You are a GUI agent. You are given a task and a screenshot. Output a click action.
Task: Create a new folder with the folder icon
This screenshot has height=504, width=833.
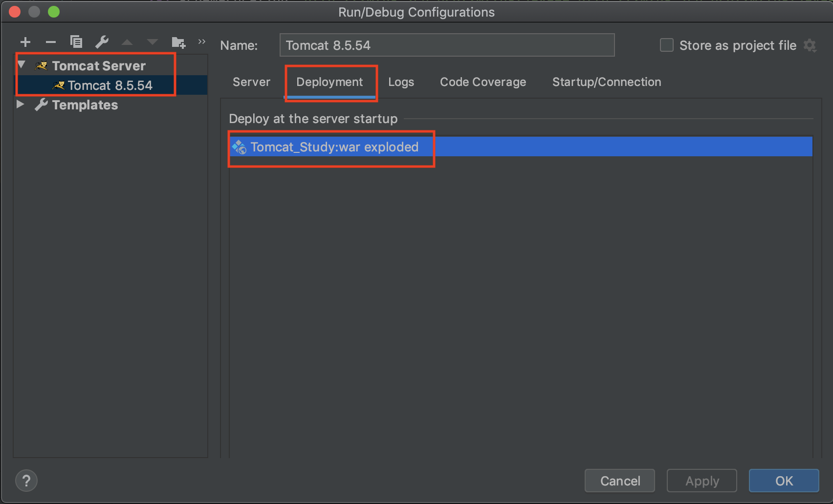178,42
